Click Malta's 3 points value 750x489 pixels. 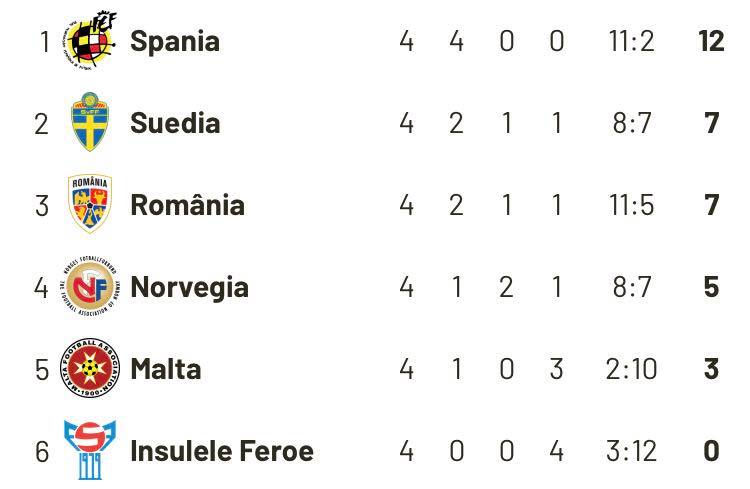[x=711, y=369]
